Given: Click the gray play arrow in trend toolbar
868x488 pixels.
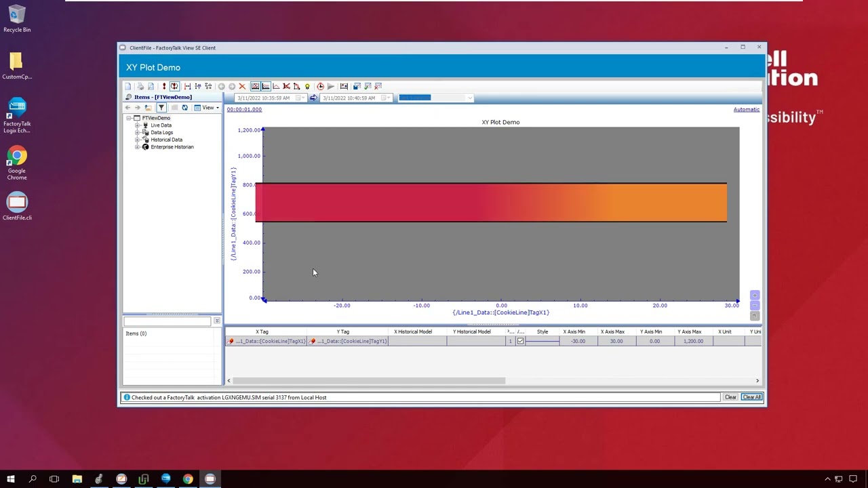Looking at the screenshot, I should coord(331,87).
